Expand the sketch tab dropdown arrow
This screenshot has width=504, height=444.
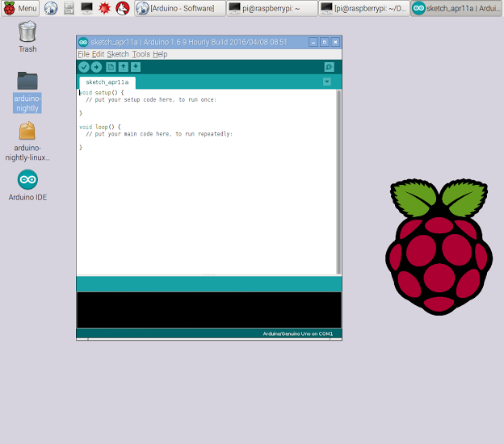tap(326, 82)
